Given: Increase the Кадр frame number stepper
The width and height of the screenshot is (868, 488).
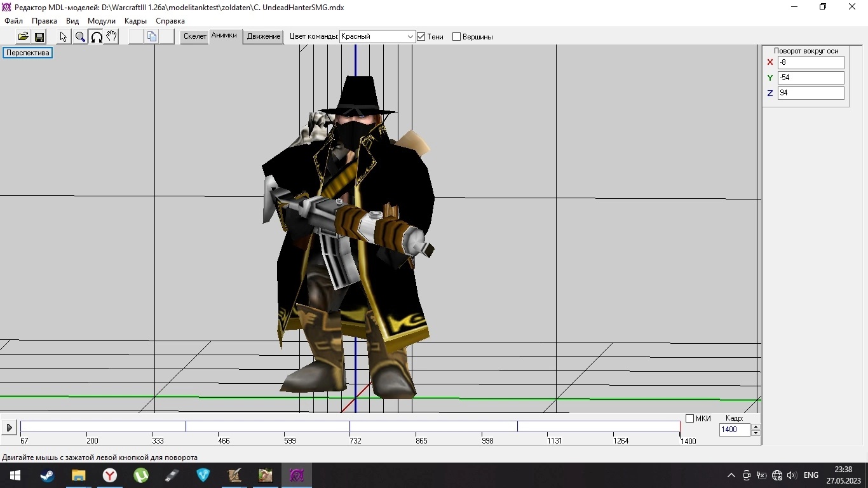Looking at the screenshot, I should pyautogui.click(x=756, y=426).
